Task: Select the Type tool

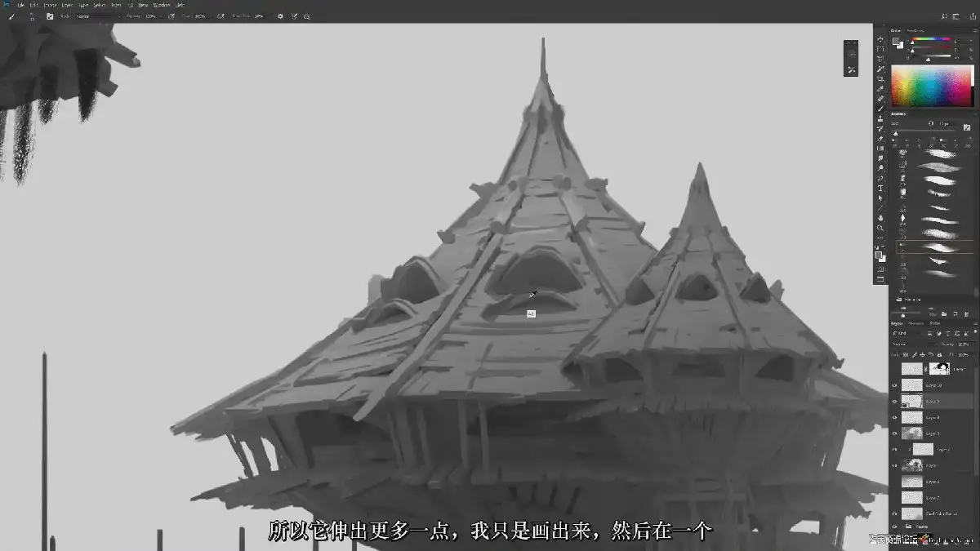Action: [x=880, y=188]
